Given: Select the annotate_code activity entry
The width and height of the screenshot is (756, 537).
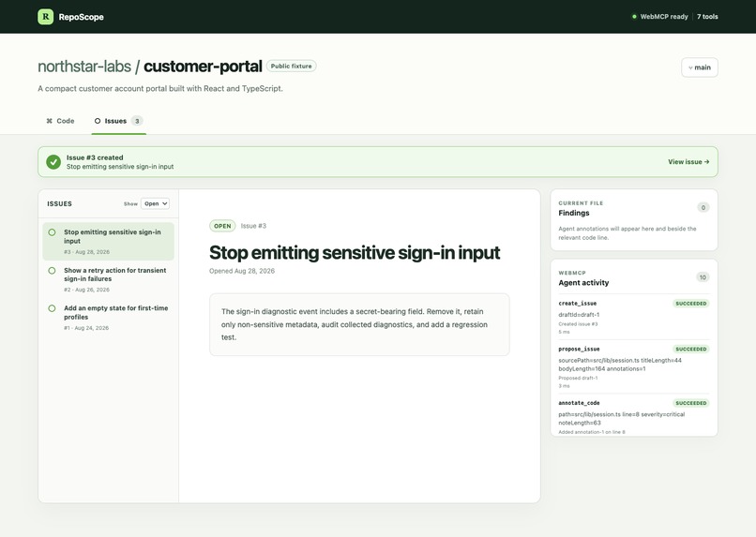Looking at the screenshot, I should pos(633,417).
